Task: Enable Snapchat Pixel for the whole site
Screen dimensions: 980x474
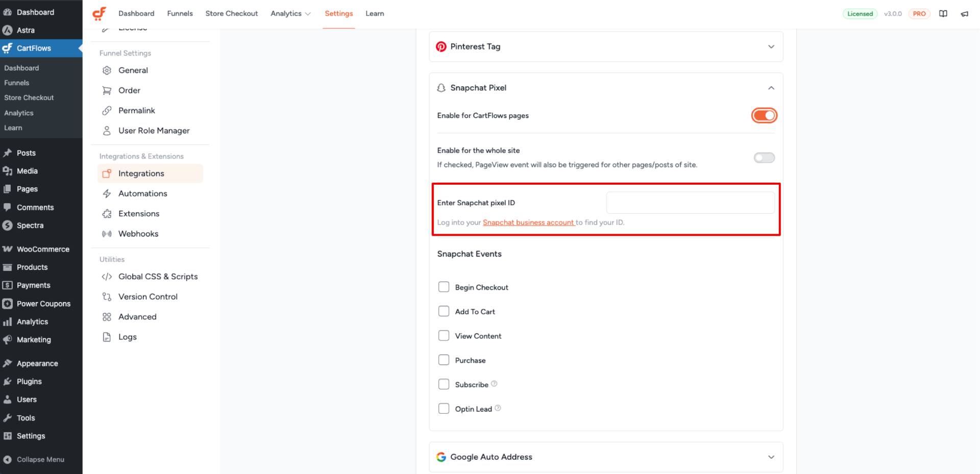Action: [x=764, y=158]
